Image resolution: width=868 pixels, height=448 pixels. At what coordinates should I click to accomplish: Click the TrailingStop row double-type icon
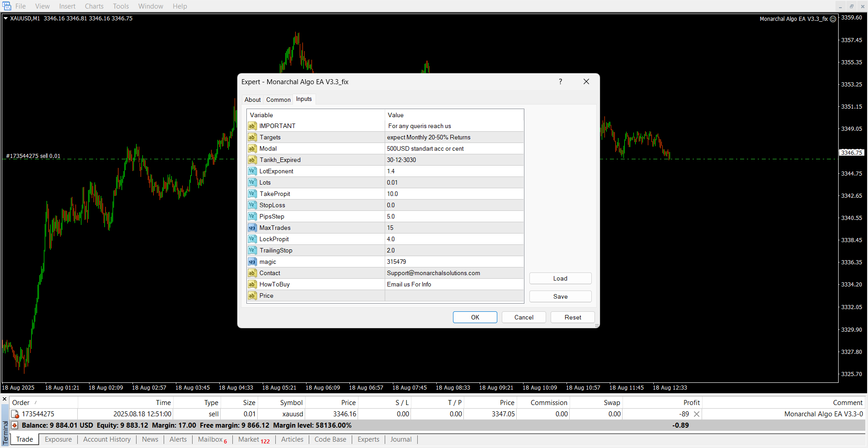[252, 250]
